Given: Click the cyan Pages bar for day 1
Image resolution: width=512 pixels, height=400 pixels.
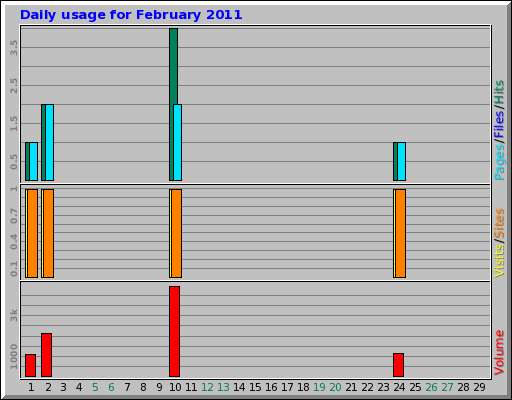Looking at the screenshot, I should [x=34, y=162].
